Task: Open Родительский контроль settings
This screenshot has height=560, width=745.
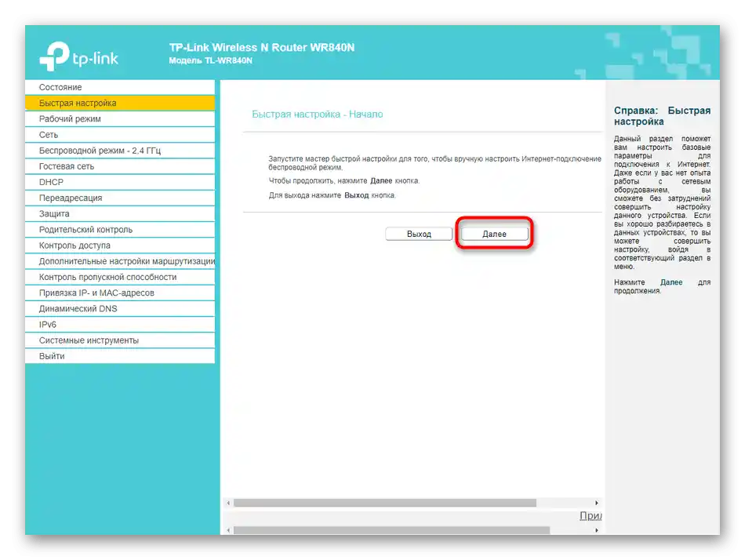Action: tap(120, 230)
